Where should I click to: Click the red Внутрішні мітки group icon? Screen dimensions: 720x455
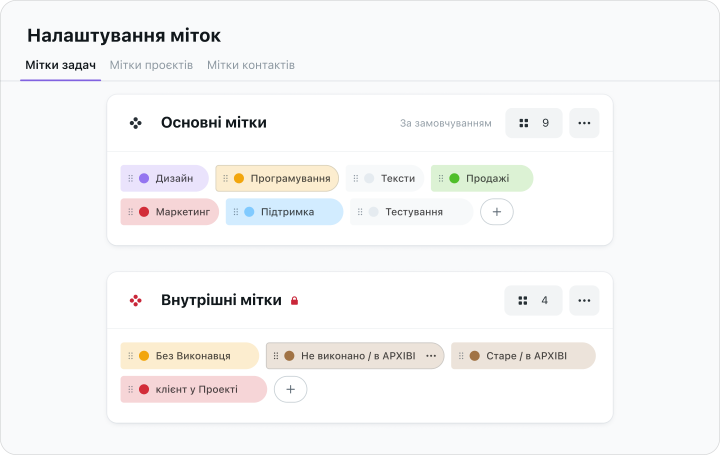(x=135, y=301)
